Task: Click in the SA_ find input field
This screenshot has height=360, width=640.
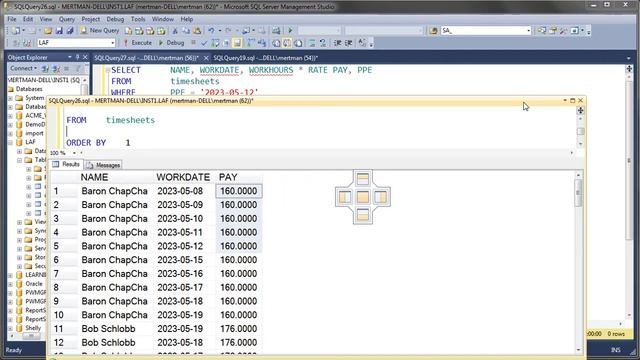Action: click(482, 31)
